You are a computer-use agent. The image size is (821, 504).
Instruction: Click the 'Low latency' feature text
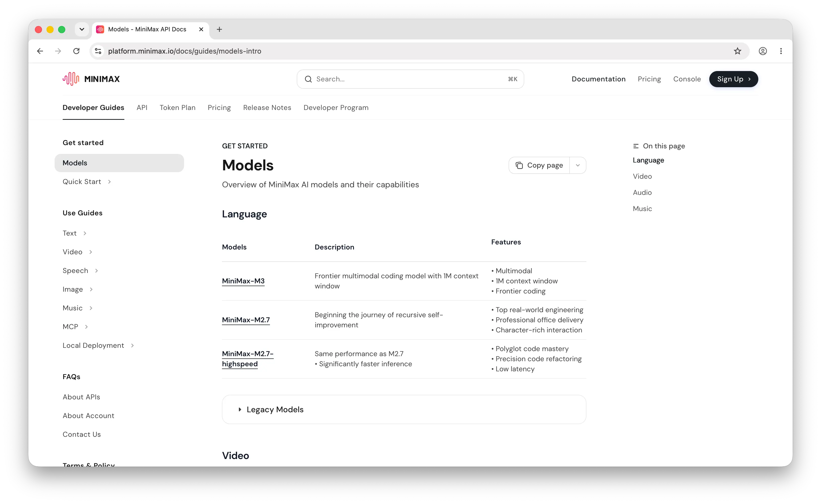pos(515,369)
